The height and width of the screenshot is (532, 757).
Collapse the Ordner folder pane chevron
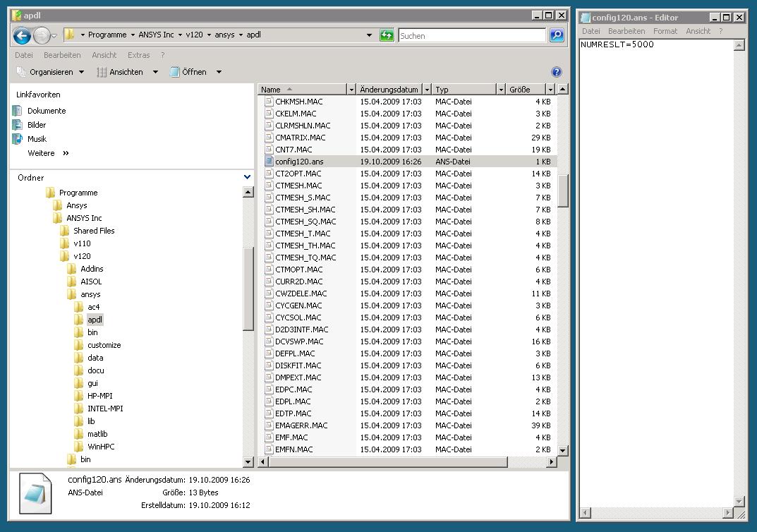[247, 177]
